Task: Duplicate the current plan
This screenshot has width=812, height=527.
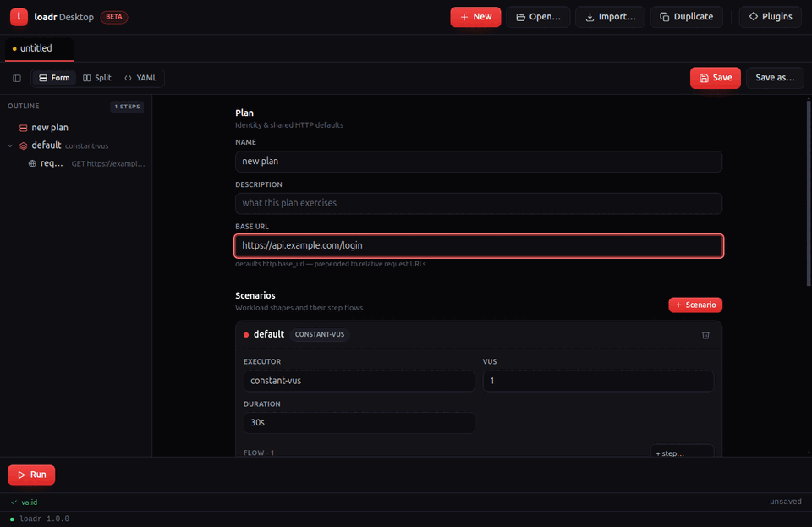Action: point(687,17)
